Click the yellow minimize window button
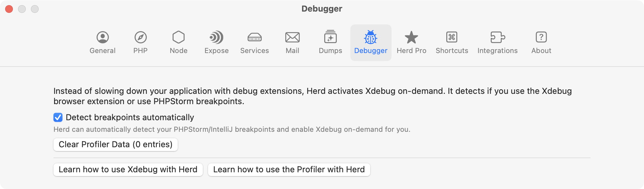Viewport: 644px width, 189px height. point(22,9)
